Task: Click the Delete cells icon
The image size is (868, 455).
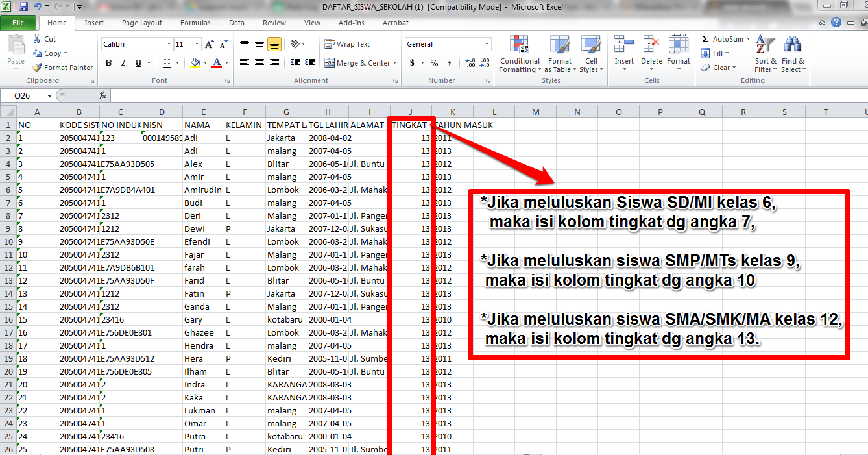Action: (651, 45)
